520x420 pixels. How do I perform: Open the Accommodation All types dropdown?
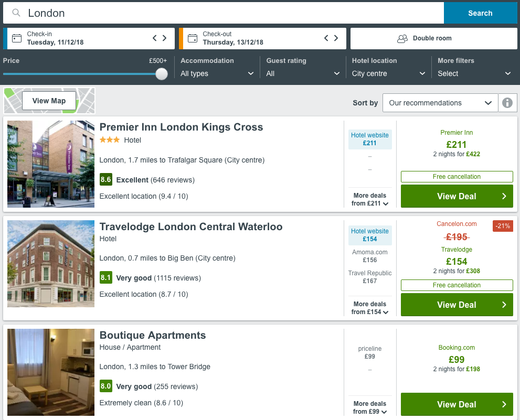point(217,73)
